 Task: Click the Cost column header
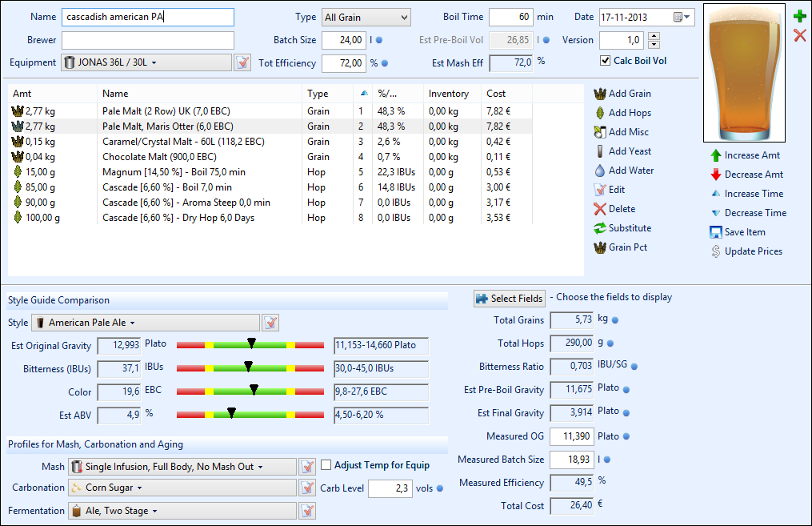[496, 94]
